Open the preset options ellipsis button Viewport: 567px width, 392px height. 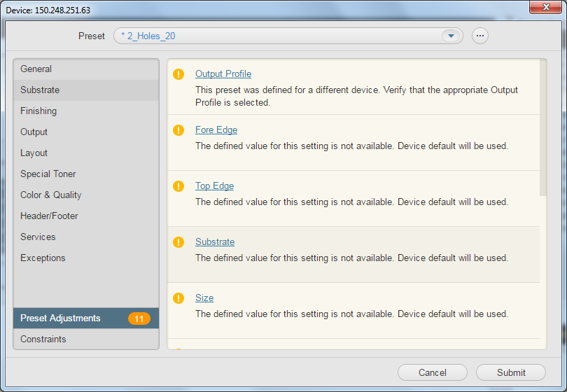pos(479,36)
